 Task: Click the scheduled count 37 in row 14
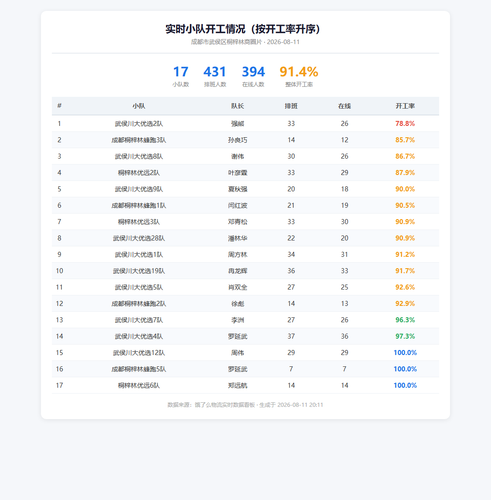pyautogui.click(x=291, y=336)
